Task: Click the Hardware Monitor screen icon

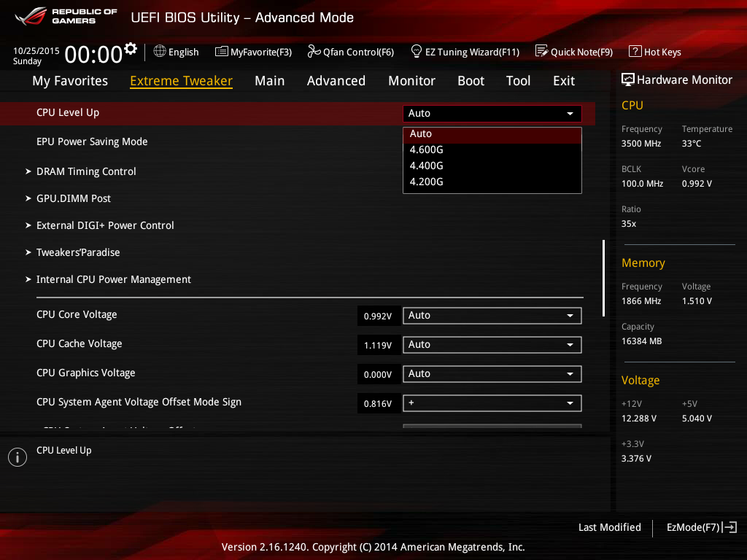Action: click(x=628, y=79)
